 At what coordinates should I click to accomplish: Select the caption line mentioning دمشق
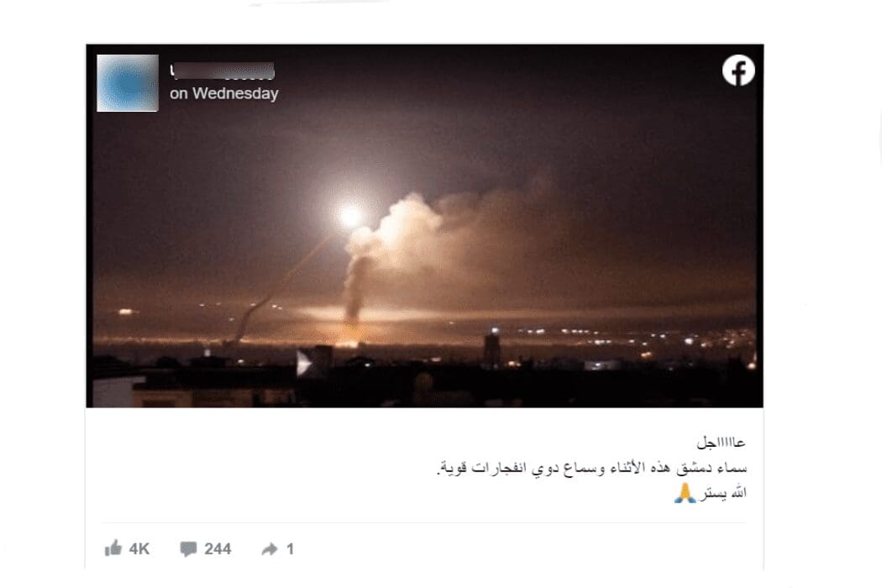[592, 468]
